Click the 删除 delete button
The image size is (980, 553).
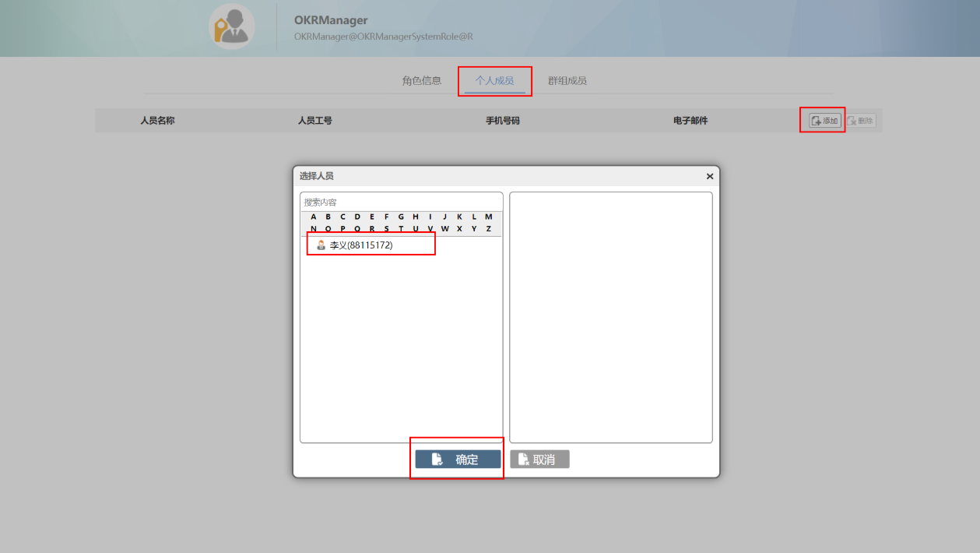pos(860,121)
